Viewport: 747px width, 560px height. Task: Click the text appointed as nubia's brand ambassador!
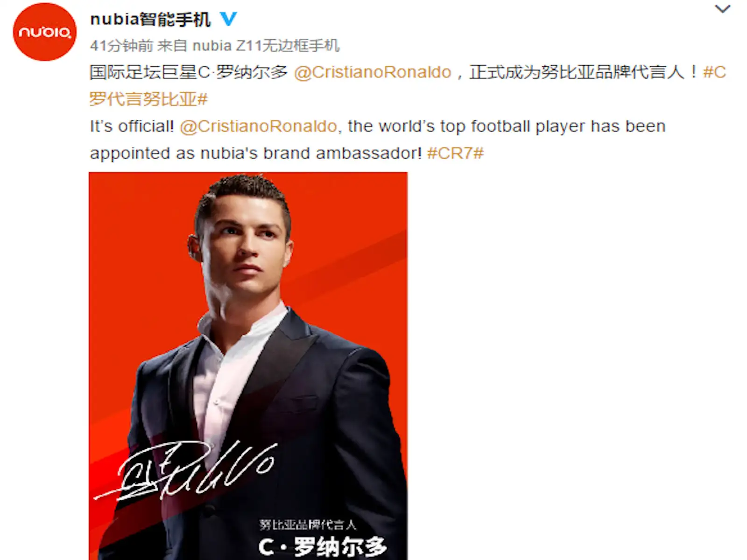[x=256, y=154]
